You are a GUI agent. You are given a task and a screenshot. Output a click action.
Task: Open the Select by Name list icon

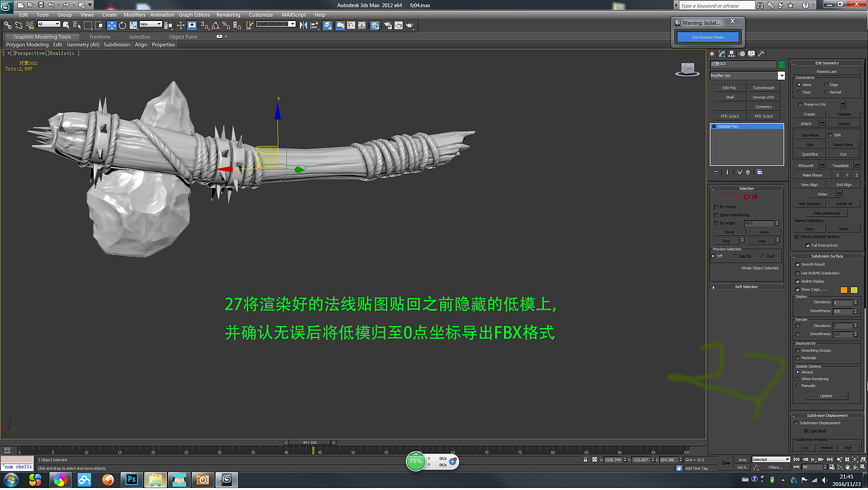[x=77, y=26]
